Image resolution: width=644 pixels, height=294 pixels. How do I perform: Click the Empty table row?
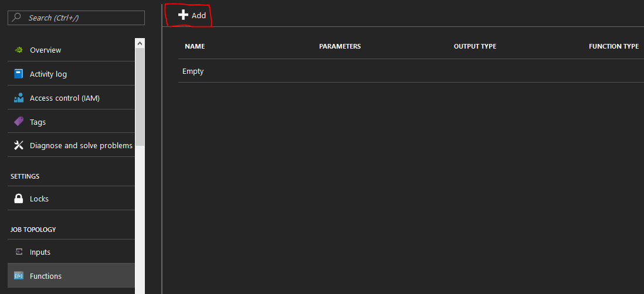[x=411, y=71]
